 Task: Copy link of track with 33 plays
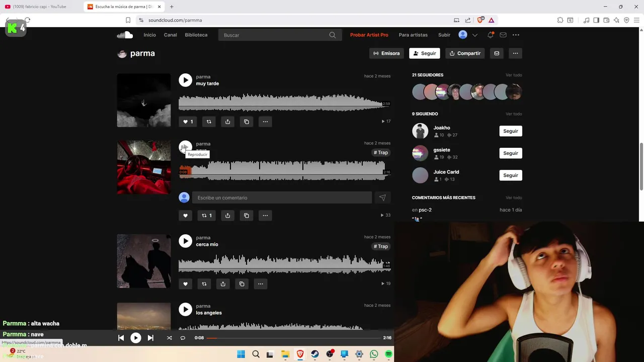[247, 215]
